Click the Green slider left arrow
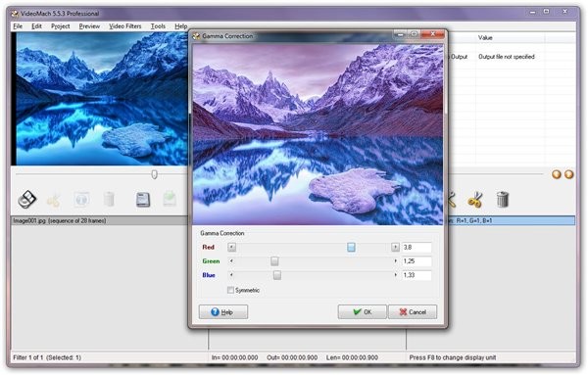 [231, 261]
